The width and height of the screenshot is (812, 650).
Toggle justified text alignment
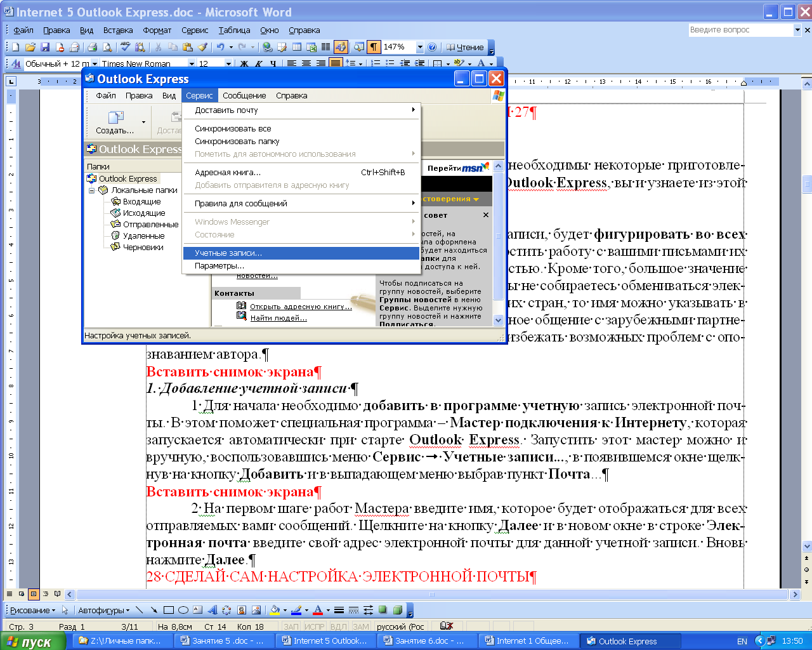pos(336,63)
